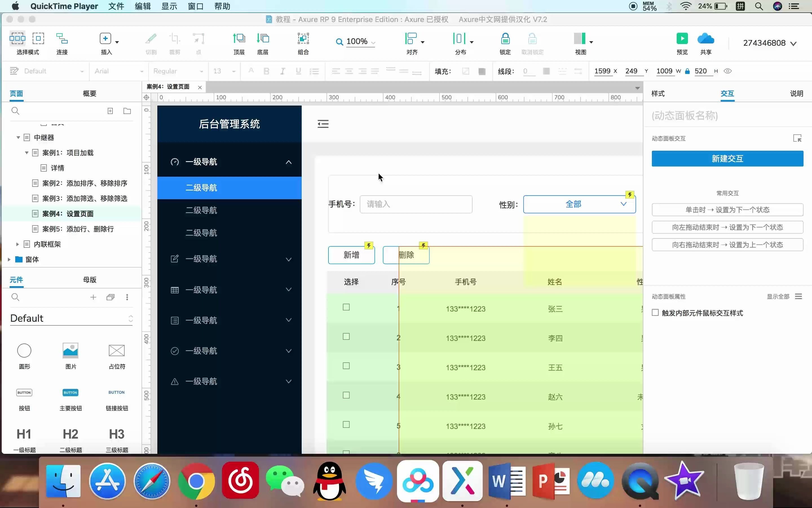Click the interaction pointer icon beside 动态面板交互
812x508 pixels.
pos(798,138)
